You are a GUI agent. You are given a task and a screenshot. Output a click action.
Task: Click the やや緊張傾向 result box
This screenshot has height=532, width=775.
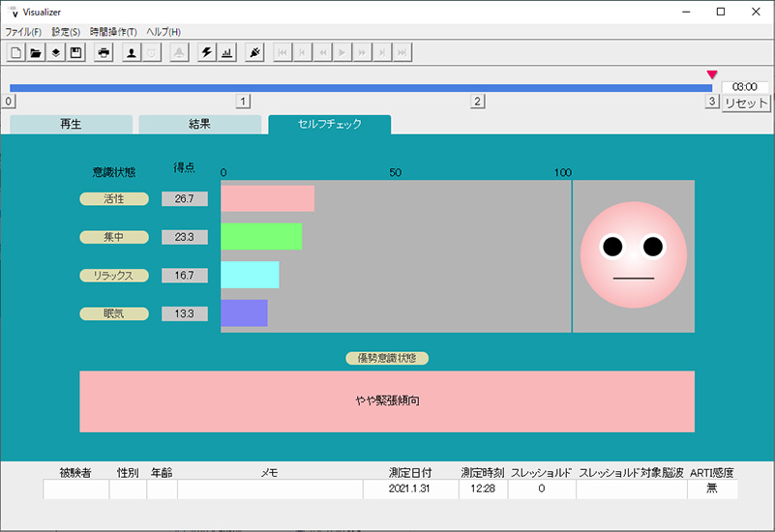[387, 401]
